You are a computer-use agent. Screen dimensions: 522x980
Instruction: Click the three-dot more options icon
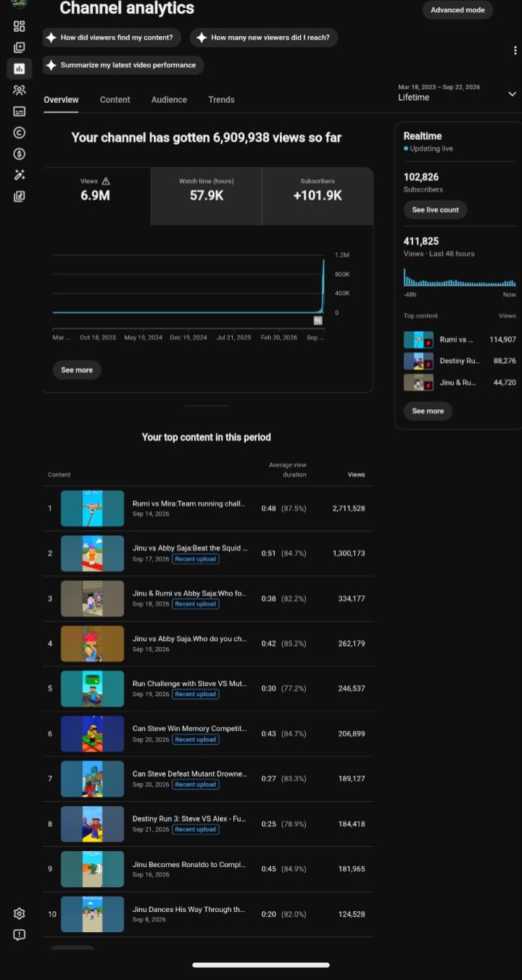(x=515, y=50)
